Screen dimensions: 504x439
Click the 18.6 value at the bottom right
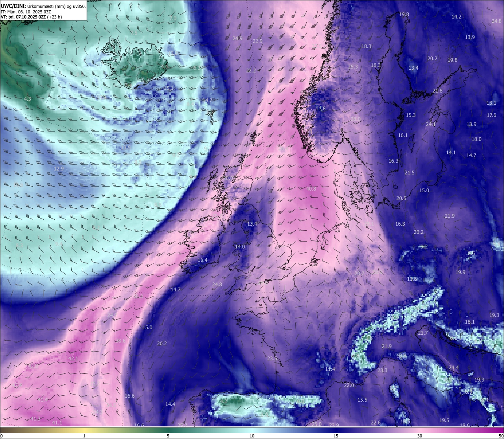(465, 425)
